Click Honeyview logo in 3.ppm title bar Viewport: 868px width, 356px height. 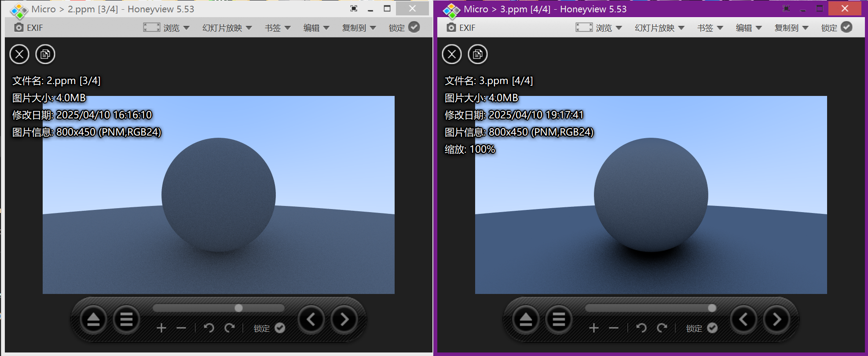[x=451, y=11]
